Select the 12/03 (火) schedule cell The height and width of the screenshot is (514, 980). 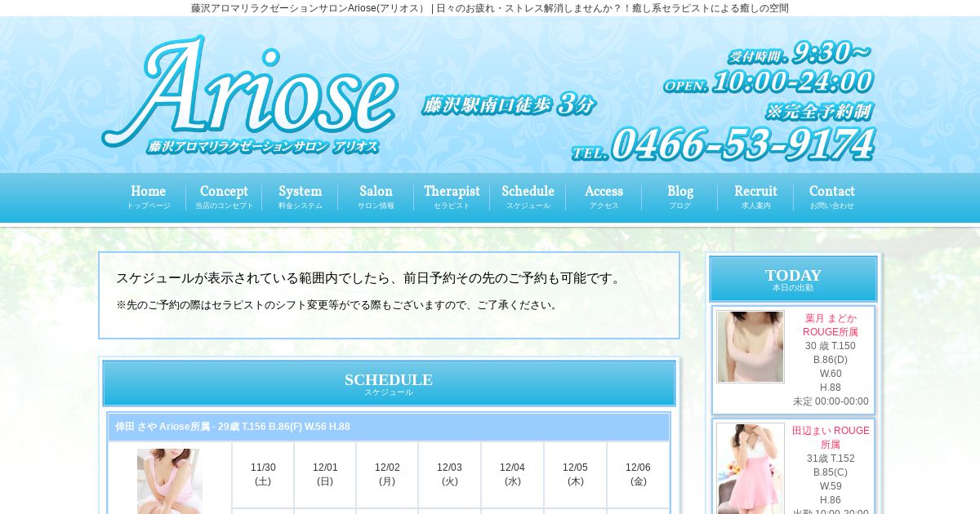tap(449, 474)
